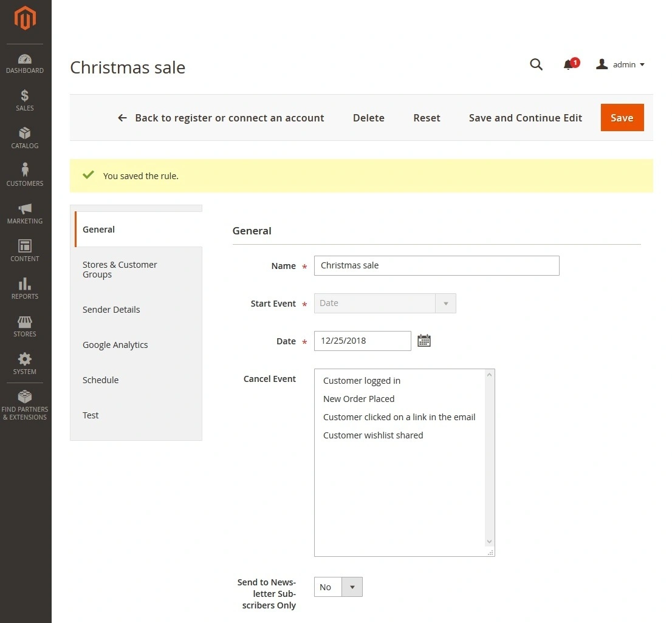Image resolution: width=672 pixels, height=623 pixels.
Task: Open the global search magnifier
Action: (x=536, y=64)
